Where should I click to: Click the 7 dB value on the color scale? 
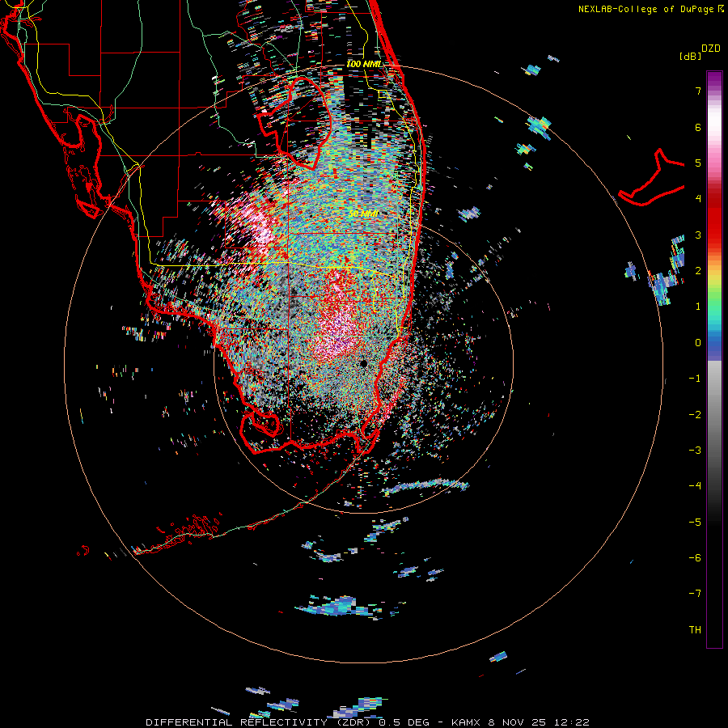(x=698, y=91)
